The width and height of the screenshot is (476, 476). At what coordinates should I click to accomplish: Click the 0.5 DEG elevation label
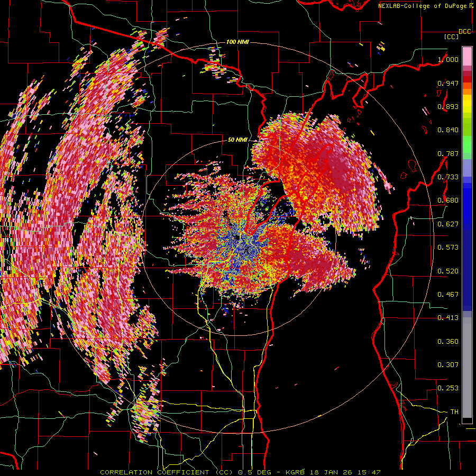254,472
